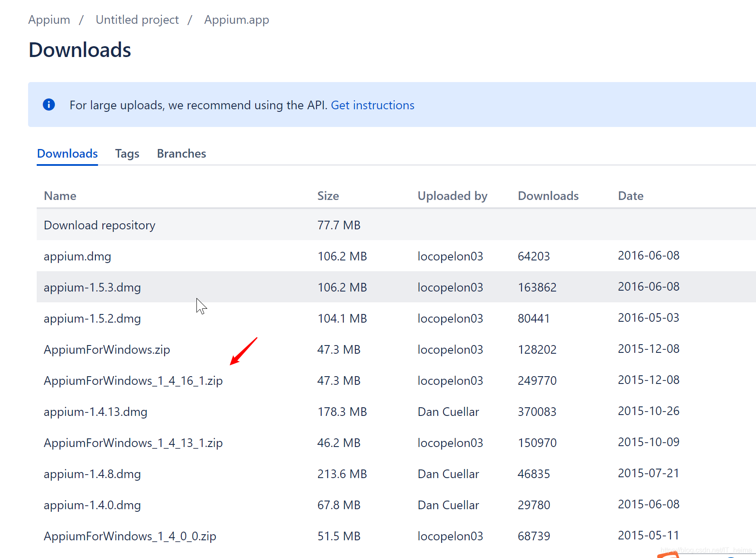Select download count 46835
756x558 pixels.
(x=534, y=474)
